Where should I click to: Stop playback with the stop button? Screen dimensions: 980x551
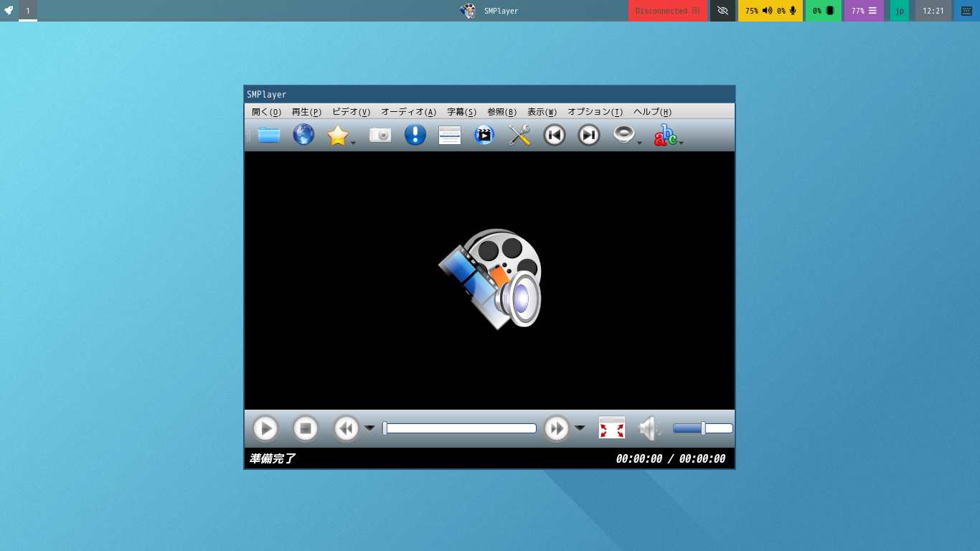pyautogui.click(x=306, y=429)
